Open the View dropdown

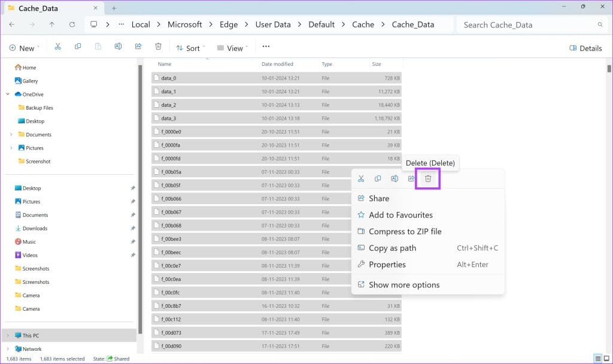[232, 47]
